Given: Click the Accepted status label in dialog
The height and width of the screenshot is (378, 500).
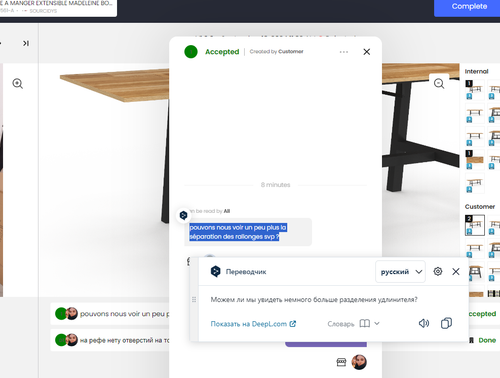Looking at the screenshot, I should (x=222, y=52).
